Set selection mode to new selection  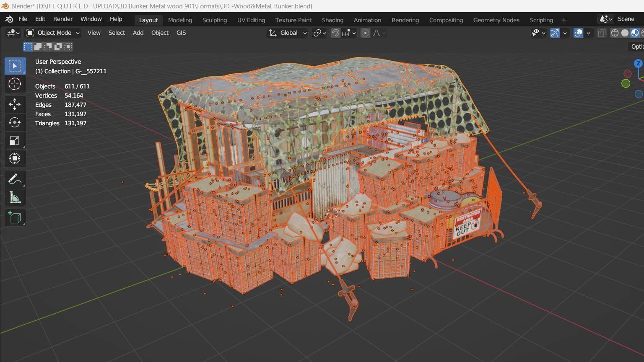(28, 47)
